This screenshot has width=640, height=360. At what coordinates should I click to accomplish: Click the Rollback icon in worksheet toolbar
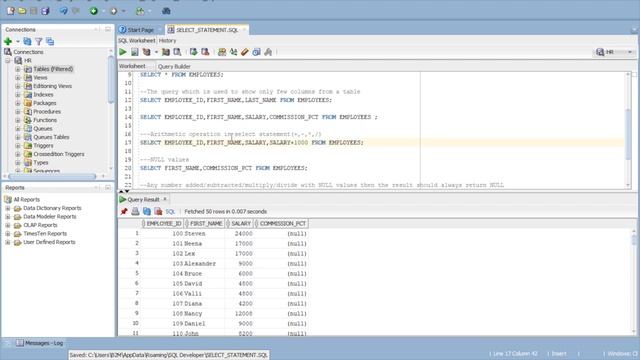[x=205, y=52]
